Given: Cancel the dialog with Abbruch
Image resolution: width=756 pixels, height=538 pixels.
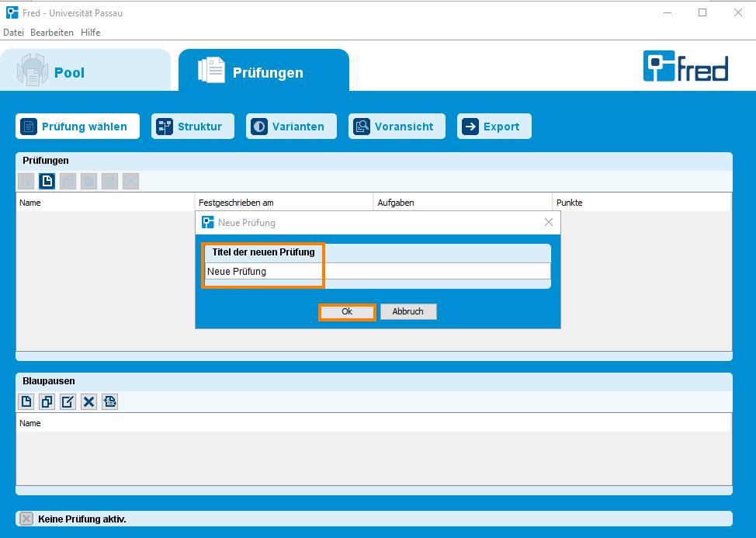Looking at the screenshot, I should (x=408, y=312).
